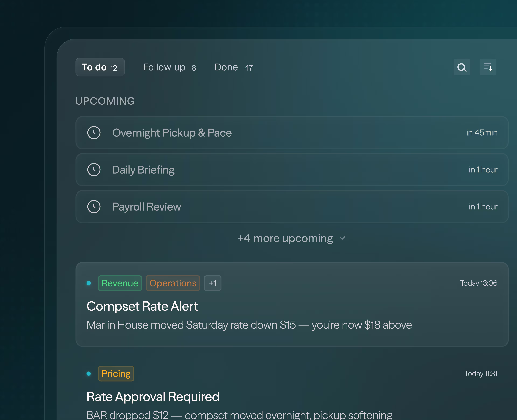Screen dimensions: 517x420
Task: Open the Payroll Review item
Action: tap(292, 207)
